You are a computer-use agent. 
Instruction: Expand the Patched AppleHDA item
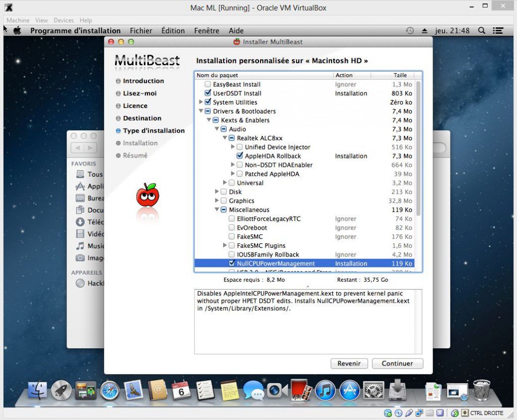point(232,174)
